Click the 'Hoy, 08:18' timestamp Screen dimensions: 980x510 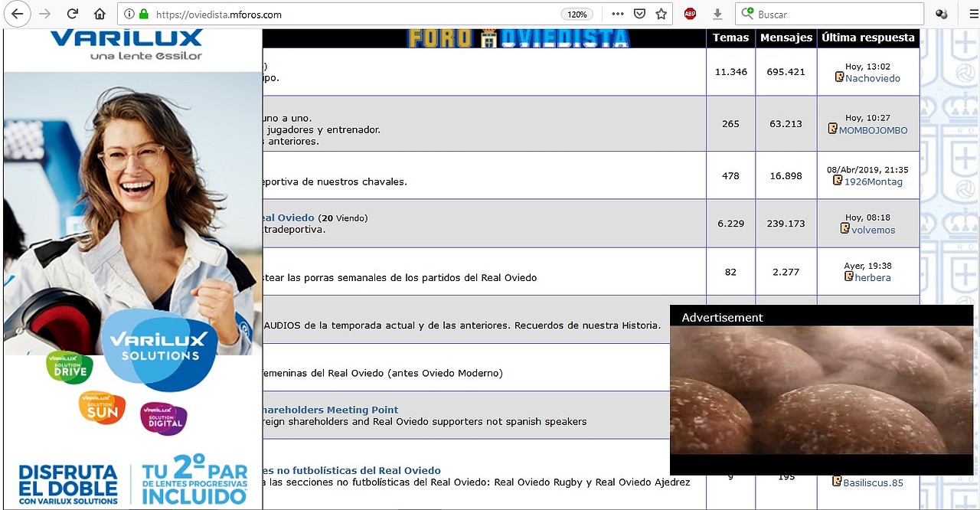867,217
